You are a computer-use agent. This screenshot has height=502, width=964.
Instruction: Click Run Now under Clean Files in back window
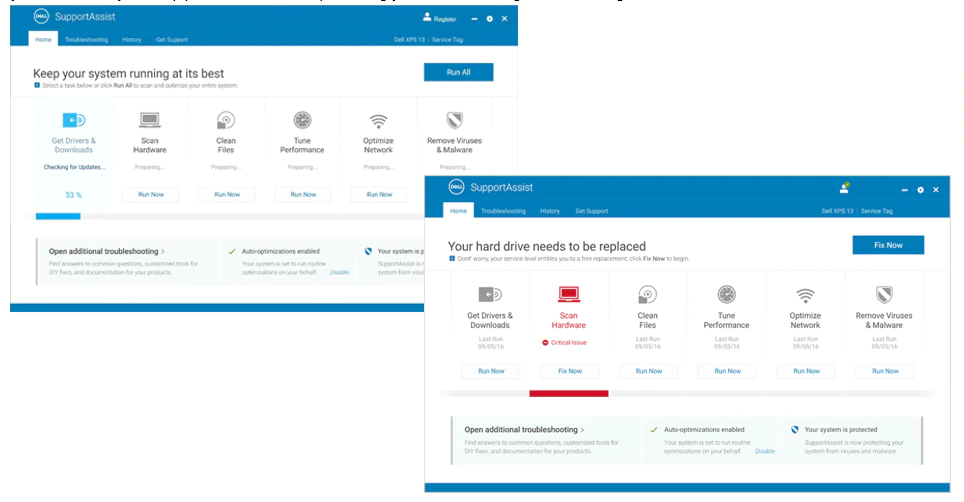(227, 194)
